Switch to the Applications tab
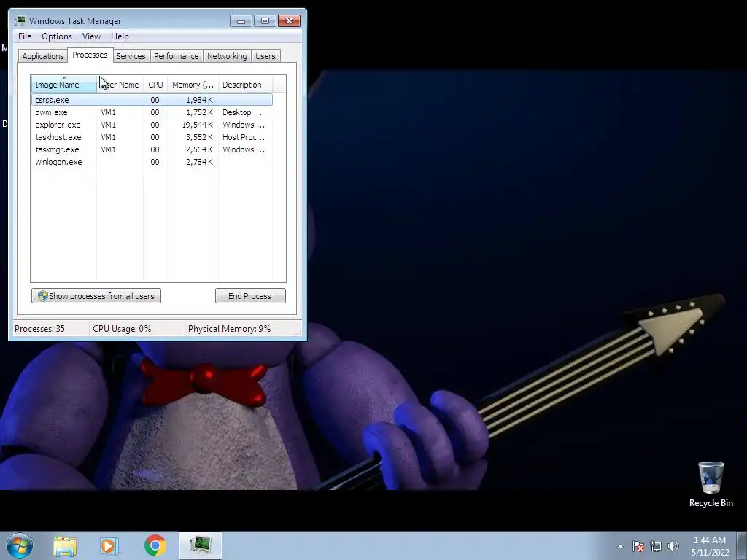 [x=43, y=56]
